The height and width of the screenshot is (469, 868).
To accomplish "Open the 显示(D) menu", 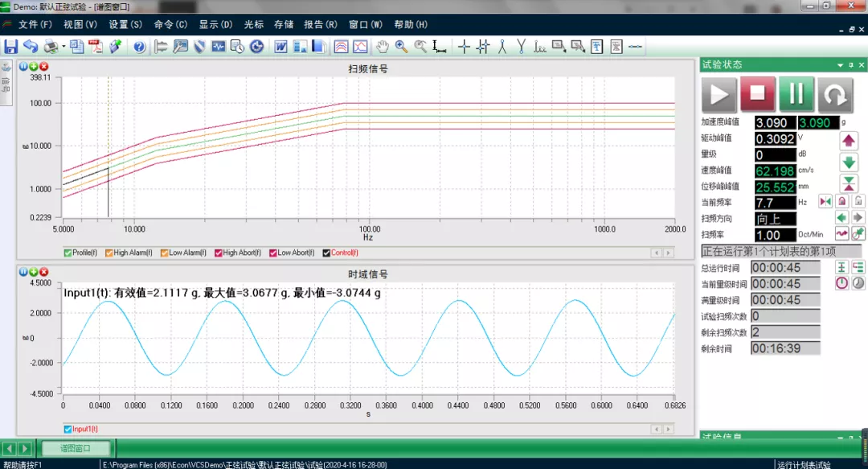I will click(x=216, y=24).
